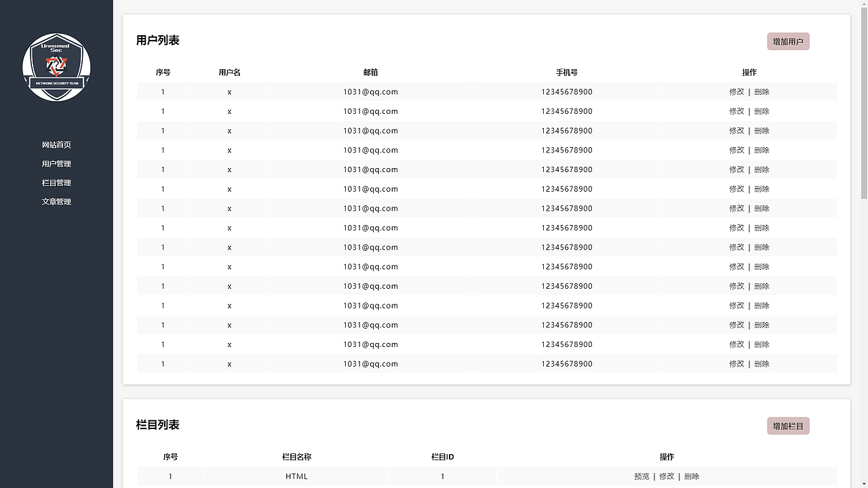Viewport: 868px width, 488px height.
Task: Click 预览 link in the HTML row
Action: pos(642,476)
